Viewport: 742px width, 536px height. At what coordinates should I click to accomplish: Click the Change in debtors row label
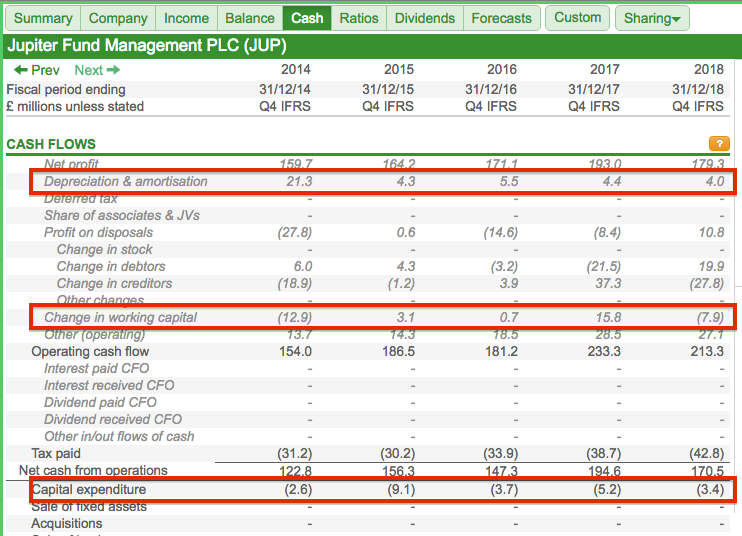click(111, 267)
